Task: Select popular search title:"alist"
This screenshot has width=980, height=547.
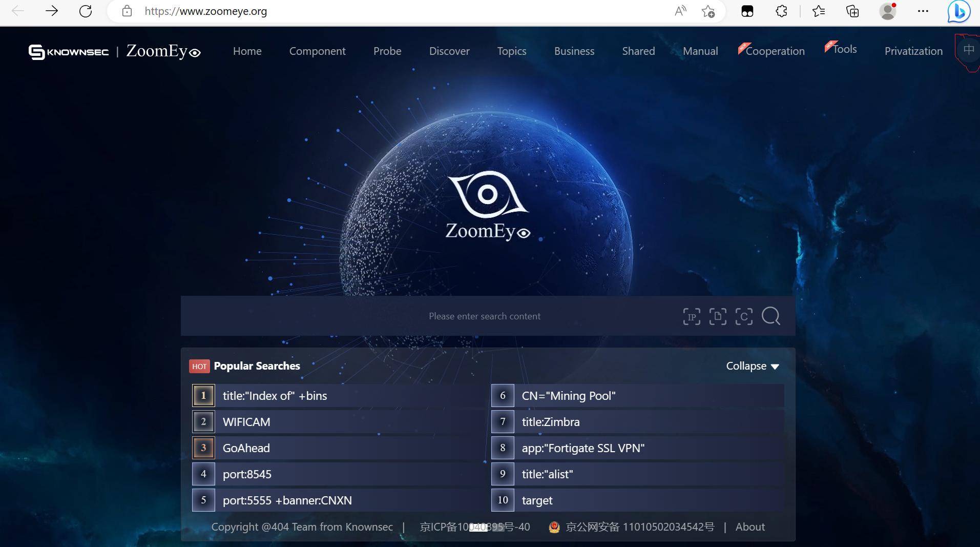Action: coord(638,474)
